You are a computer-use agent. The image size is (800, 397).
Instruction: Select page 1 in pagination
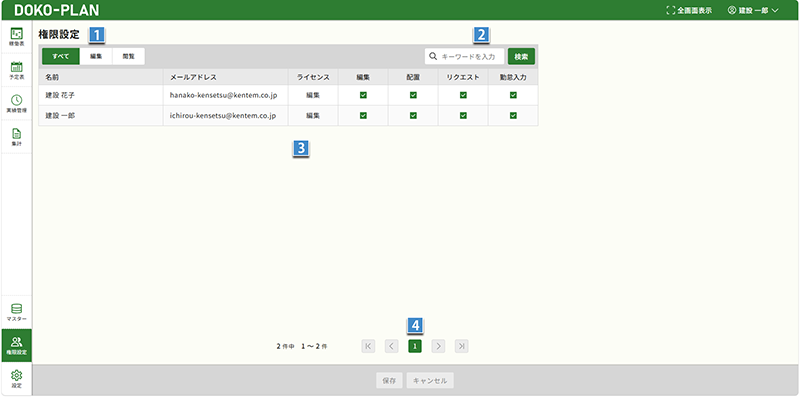click(x=415, y=346)
